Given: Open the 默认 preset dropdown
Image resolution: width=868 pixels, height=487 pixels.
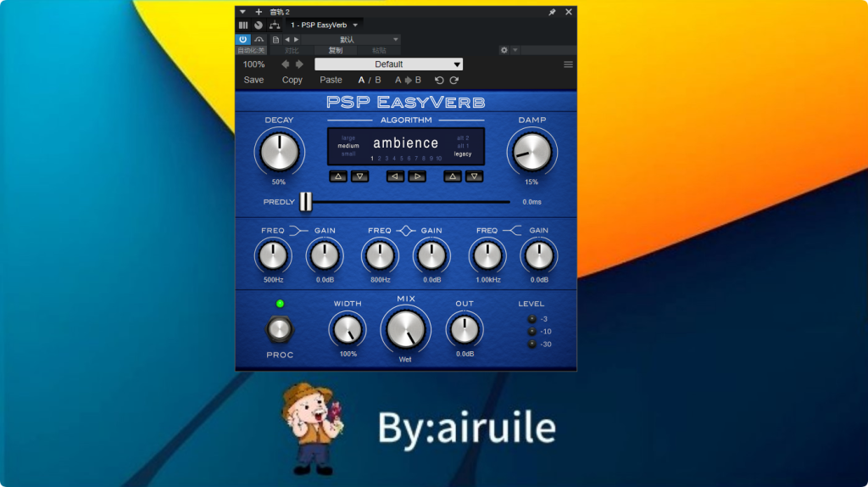Looking at the screenshot, I should point(350,40).
